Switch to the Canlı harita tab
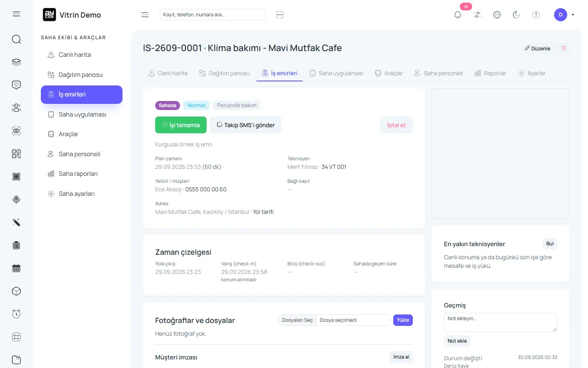The height and width of the screenshot is (368, 588). pos(168,73)
